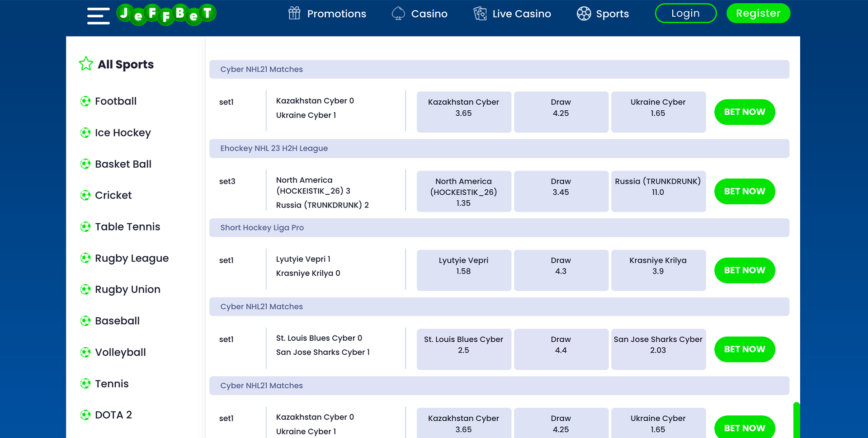Select Ukraine Cyber 1.65 odds in first match
This screenshot has height=438, width=868.
658,112
